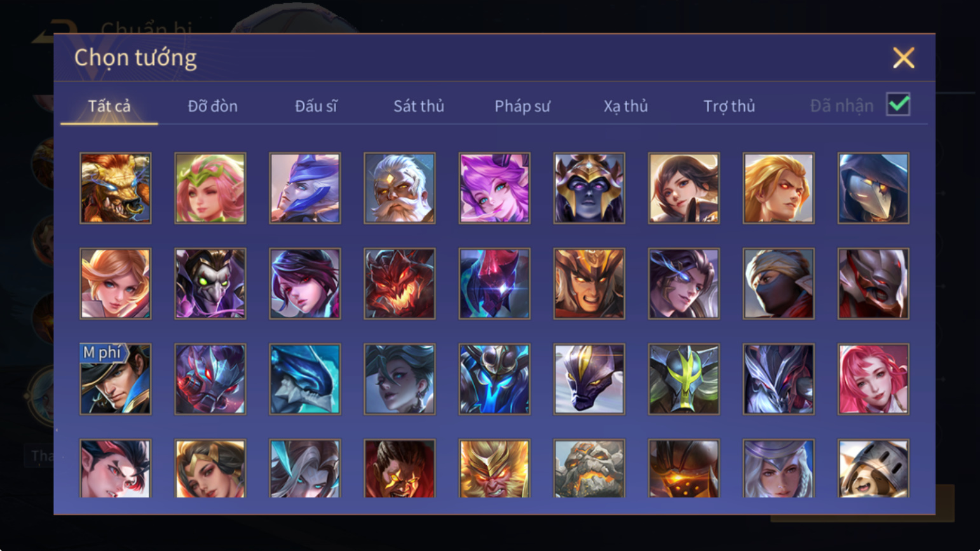Switch to the "Pháp sư" tab
The width and height of the screenshot is (980, 551).
tap(522, 106)
